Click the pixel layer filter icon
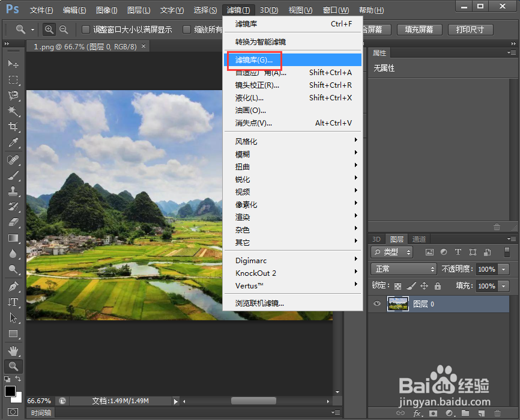Viewport: 520px width, 420px height. [x=429, y=252]
